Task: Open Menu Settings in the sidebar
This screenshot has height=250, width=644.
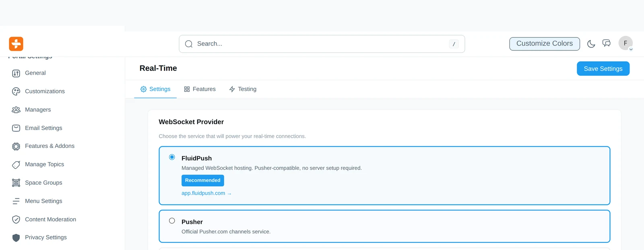Action: point(43,201)
